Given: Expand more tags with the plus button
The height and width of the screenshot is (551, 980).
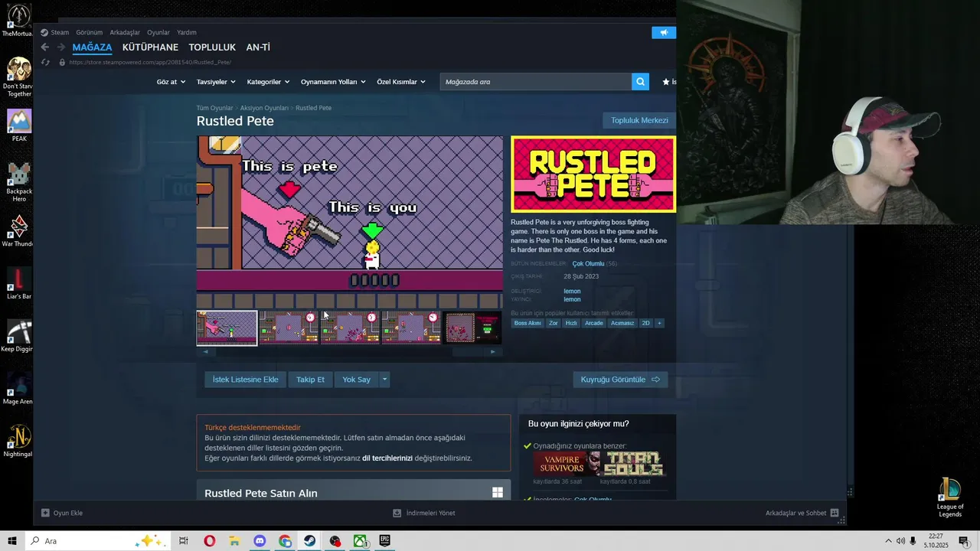Looking at the screenshot, I should tap(659, 323).
